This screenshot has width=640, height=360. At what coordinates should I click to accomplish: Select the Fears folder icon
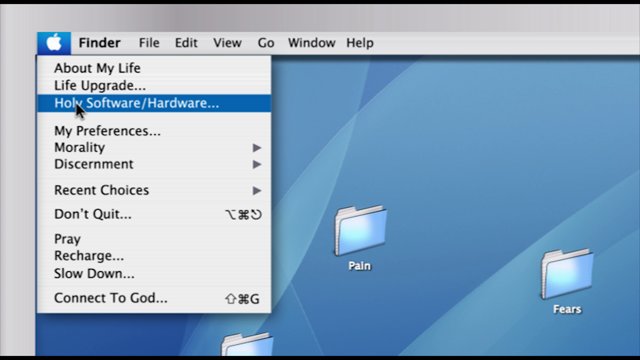pyautogui.click(x=567, y=274)
